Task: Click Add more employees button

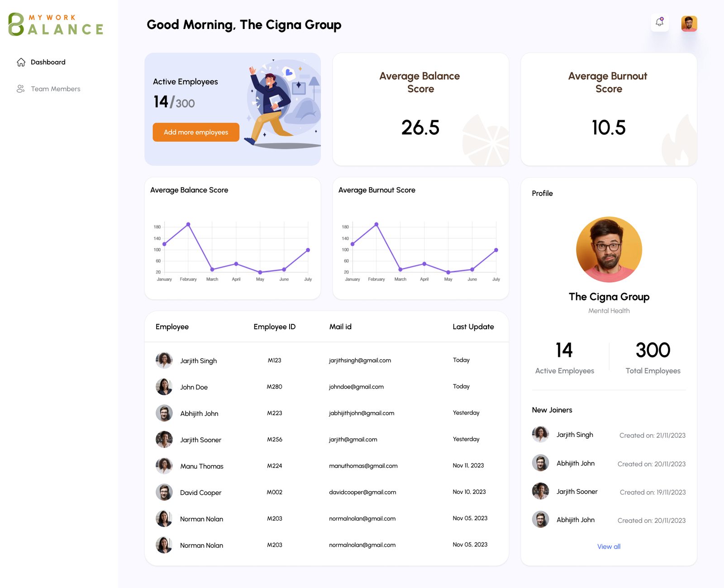Action: 196,132
